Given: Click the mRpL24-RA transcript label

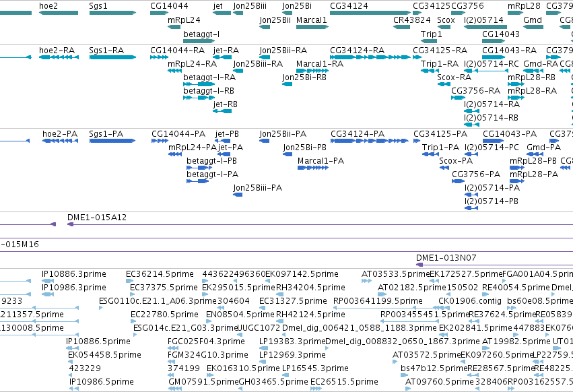Looking at the screenshot, I should click(x=192, y=63).
